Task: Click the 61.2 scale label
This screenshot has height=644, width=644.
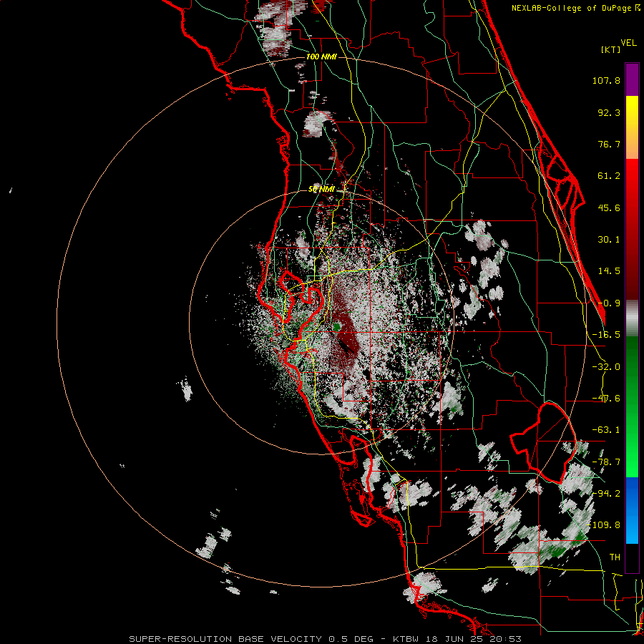Action: pos(609,176)
